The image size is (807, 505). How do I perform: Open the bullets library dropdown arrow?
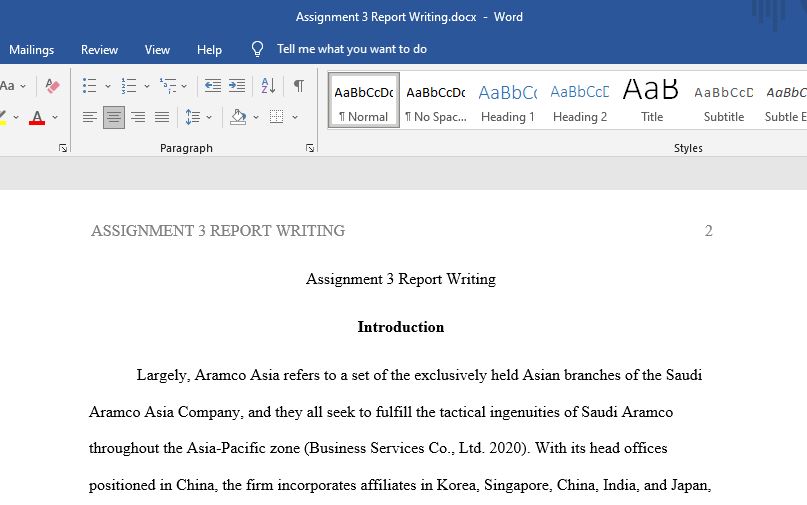[x=108, y=86]
